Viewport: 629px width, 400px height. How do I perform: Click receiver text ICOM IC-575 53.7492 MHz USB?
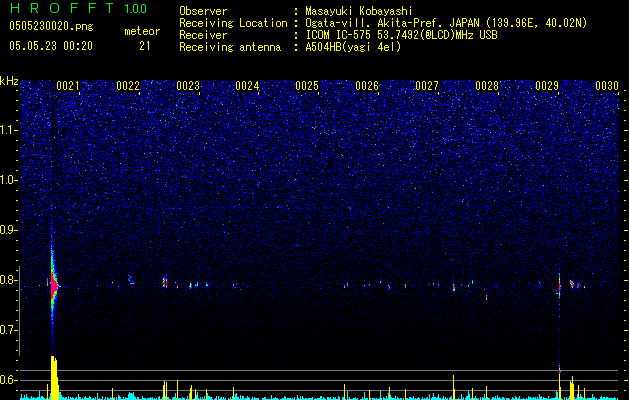[x=401, y=35]
